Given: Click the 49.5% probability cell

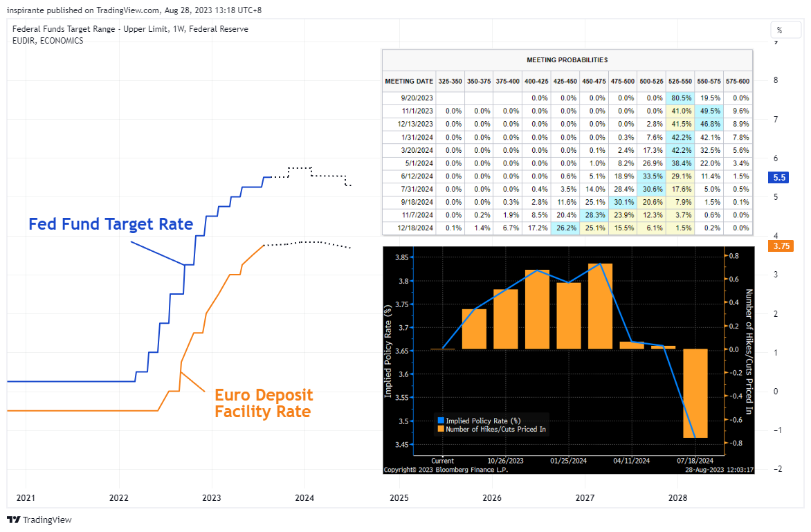Looking at the screenshot, I should click(710, 111).
